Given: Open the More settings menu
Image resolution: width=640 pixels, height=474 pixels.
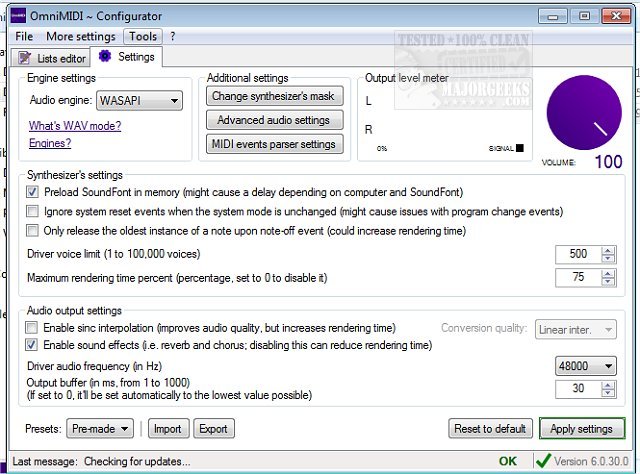Looking at the screenshot, I should (81, 36).
